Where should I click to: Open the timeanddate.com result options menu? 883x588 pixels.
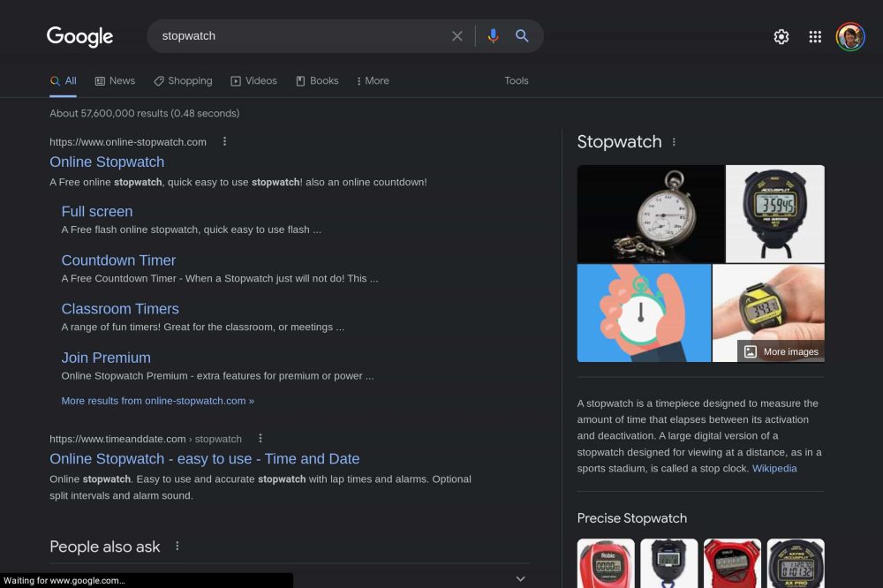click(x=260, y=438)
